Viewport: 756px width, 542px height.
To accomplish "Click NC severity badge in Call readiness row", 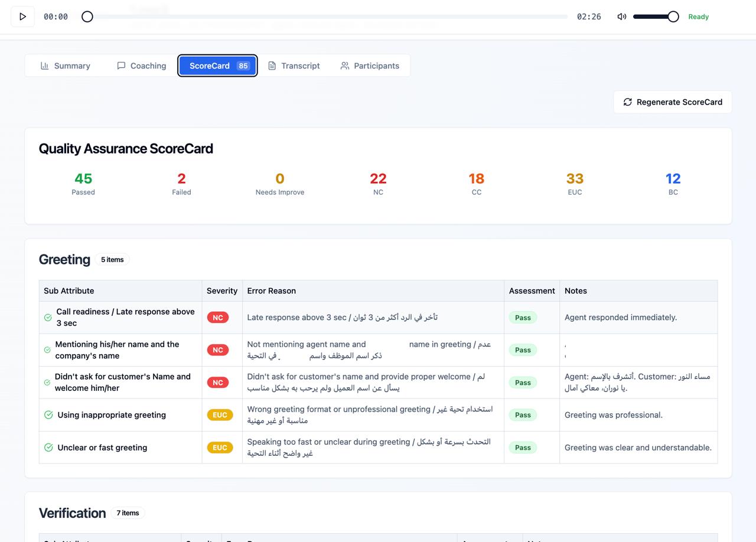I will click(x=217, y=318).
